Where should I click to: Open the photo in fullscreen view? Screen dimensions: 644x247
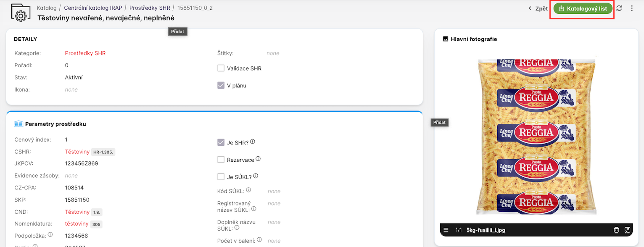click(x=627, y=230)
